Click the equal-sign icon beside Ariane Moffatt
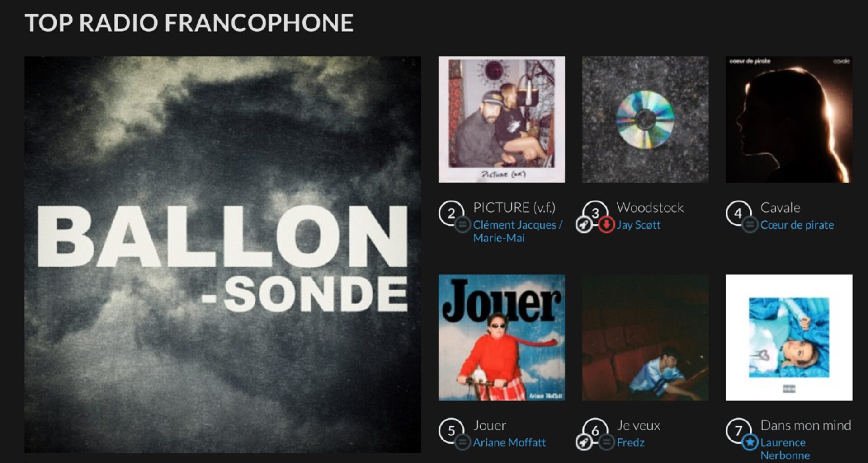The width and height of the screenshot is (868, 463). [x=462, y=442]
